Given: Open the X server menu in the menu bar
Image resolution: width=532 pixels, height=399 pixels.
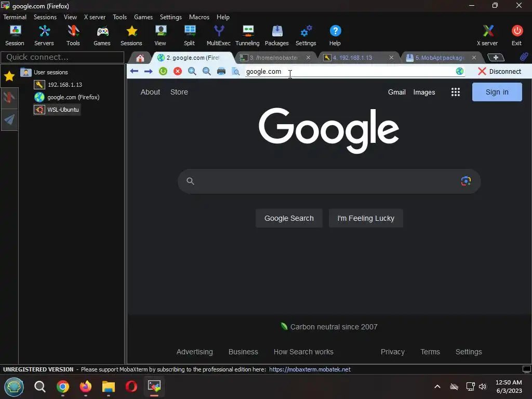Looking at the screenshot, I should click(x=95, y=17).
